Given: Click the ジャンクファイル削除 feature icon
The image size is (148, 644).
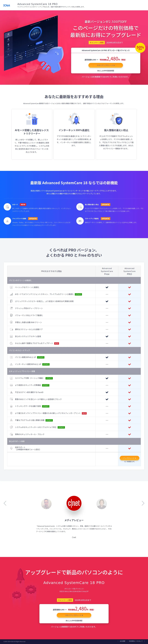Looking at the screenshot, I should [7, 221].
